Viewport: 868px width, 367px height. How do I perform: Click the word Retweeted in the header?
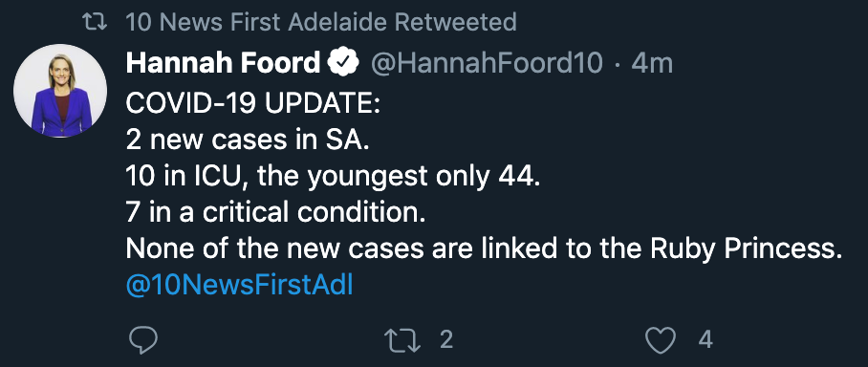456,22
